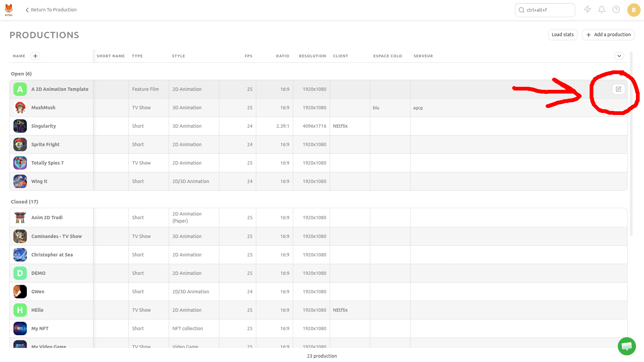644x362 pixels.
Task: Click the Load stats button
Action: tap(562, 35)
